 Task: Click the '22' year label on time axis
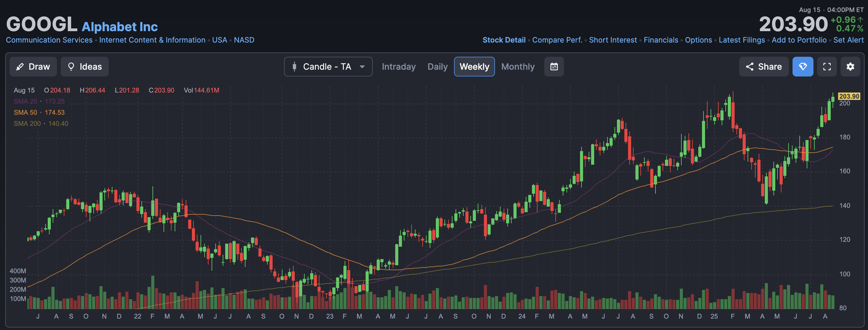click(x=137, y=316)
